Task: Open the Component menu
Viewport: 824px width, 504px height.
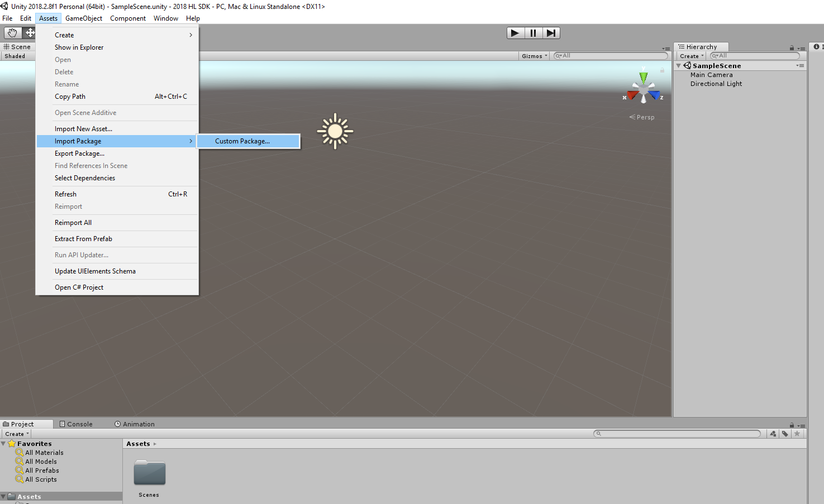Action: click(x=128, y=18)
